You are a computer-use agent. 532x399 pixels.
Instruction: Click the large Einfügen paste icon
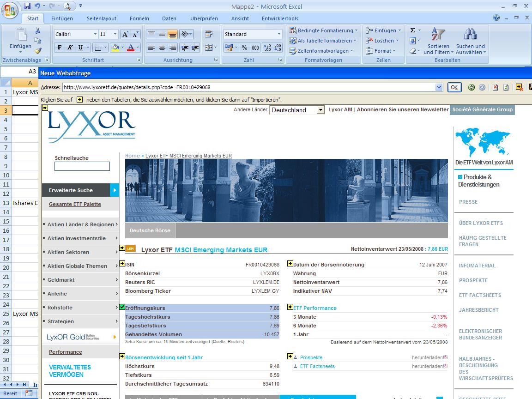click(x=20, y=35)
